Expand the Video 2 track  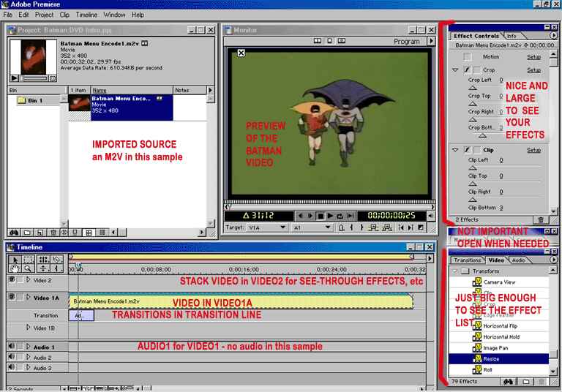pyautogui.click(x=29, y=279)
